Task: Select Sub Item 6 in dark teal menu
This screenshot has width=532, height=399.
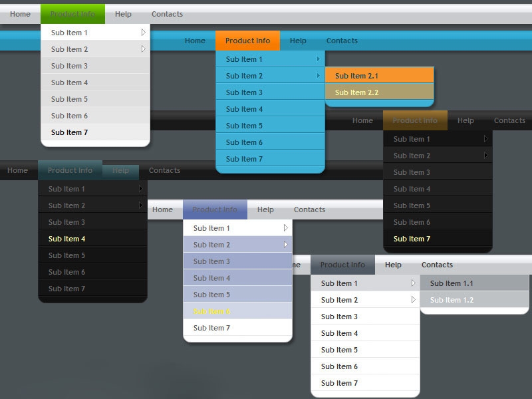Action: [92, 272]
